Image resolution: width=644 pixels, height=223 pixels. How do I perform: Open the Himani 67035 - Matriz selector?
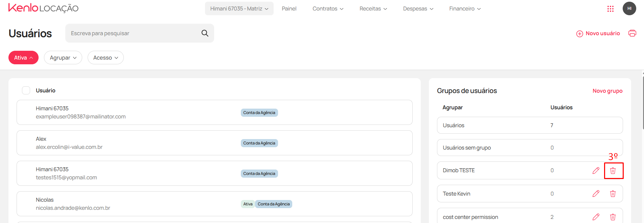click(x=239, y=8)
